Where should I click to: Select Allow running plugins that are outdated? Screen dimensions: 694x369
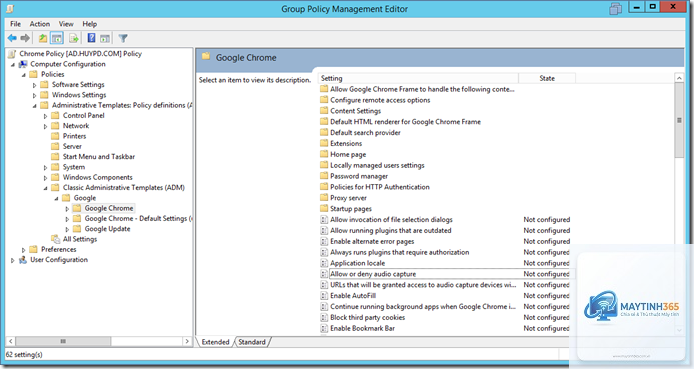tap(391, 231)
